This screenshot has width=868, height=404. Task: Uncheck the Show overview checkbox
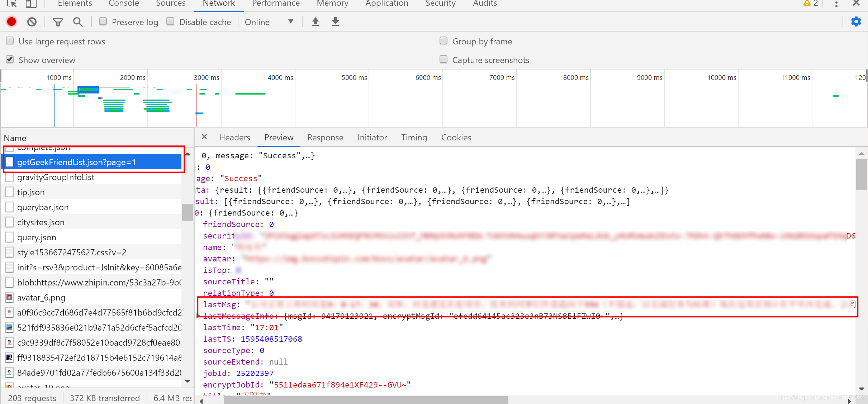pos(10,59)
